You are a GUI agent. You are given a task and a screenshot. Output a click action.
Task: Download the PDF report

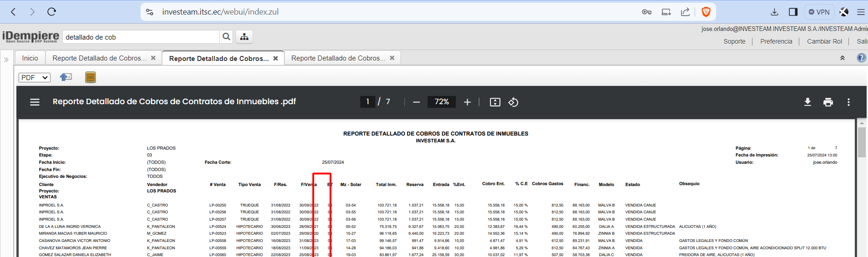(807, 102)
